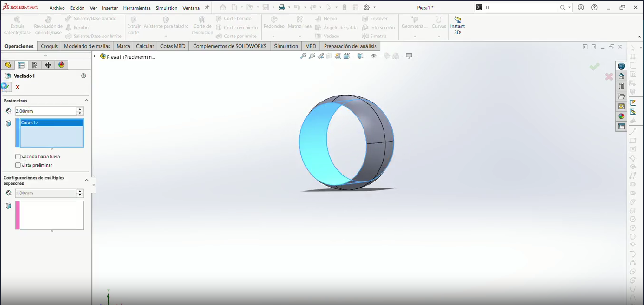
Task: Open the Archivo menu
Action: point(57,8)
